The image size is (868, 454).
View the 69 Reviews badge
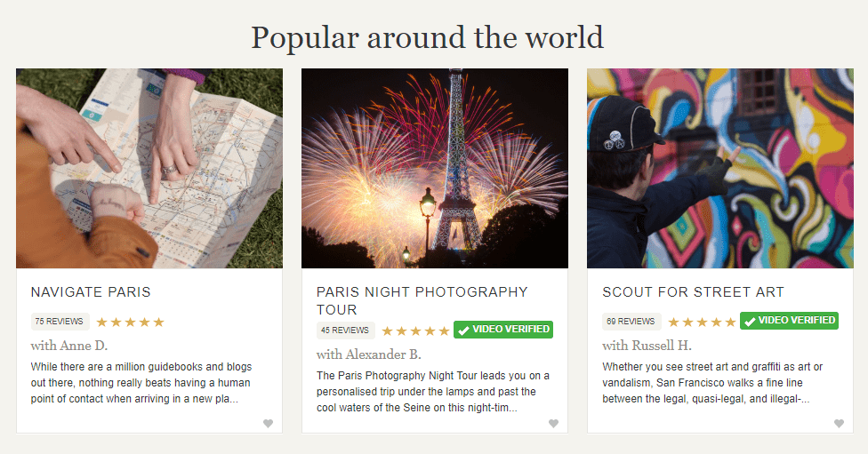pyautogui.click(x=631, y=322)
